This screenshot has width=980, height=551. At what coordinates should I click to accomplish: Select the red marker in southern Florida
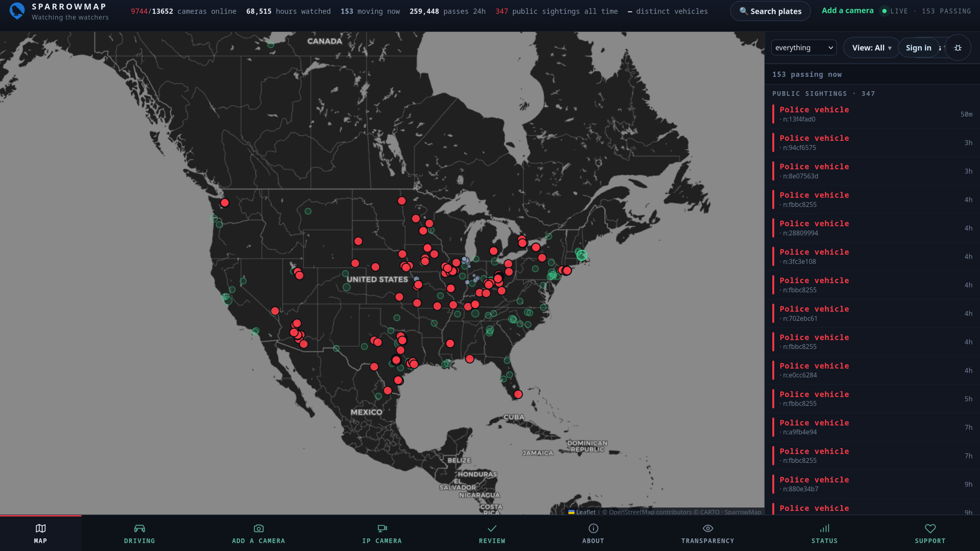point(518,394)
